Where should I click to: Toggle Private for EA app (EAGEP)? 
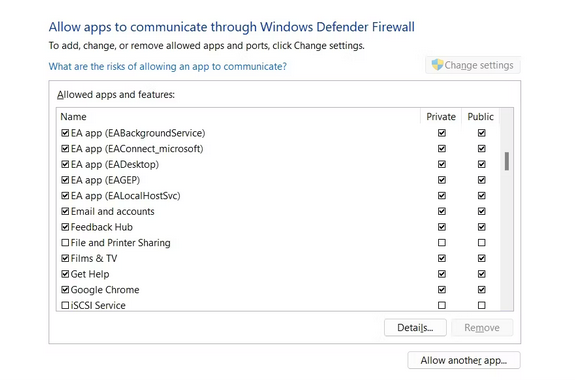tap(442, 180)
